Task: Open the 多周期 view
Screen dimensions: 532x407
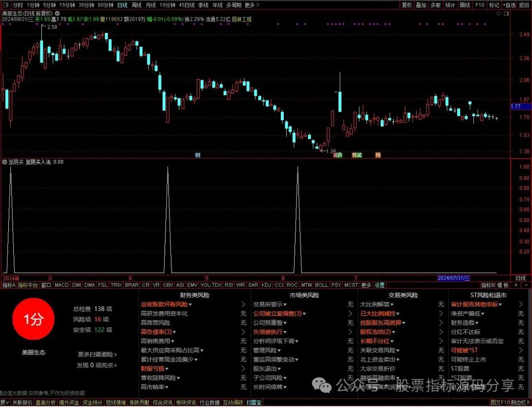Action: coord(234,5)
